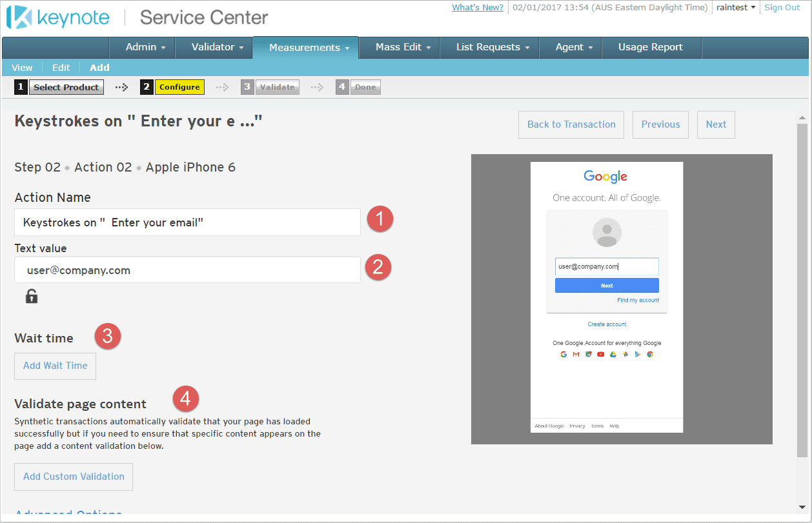Viewport: 812px width, 523px height.
Task: Go to Usage Report
Action: coord(651,47)
